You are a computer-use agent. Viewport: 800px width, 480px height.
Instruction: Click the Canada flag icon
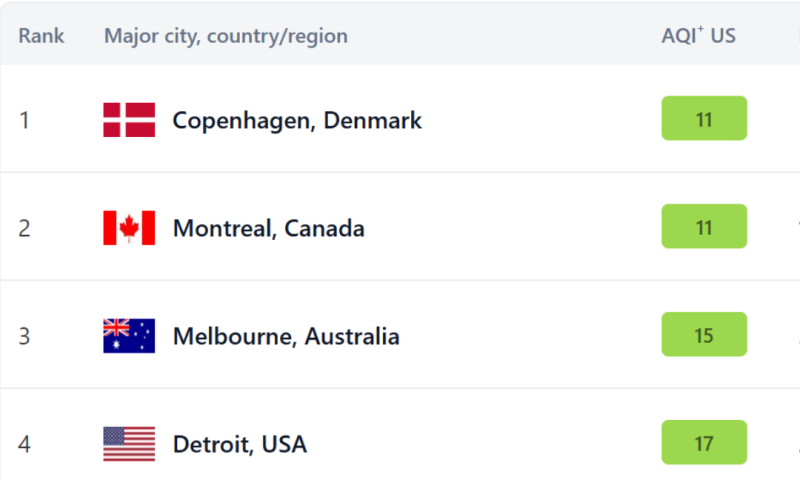129,228
